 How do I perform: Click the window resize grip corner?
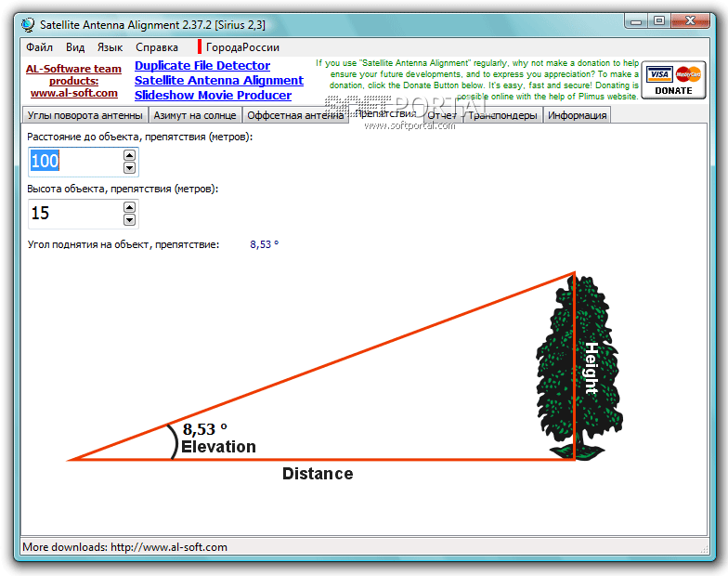704,549
